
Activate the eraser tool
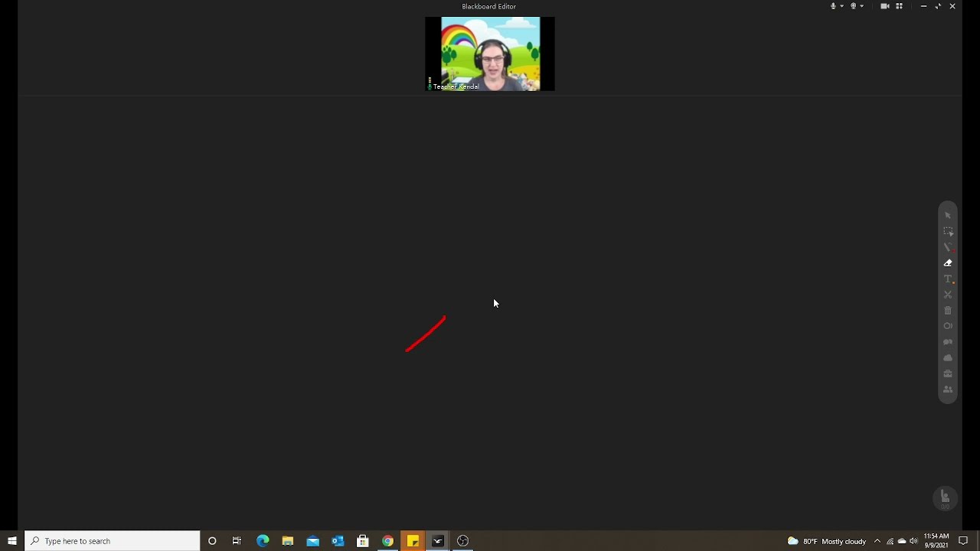pos(948,263)
